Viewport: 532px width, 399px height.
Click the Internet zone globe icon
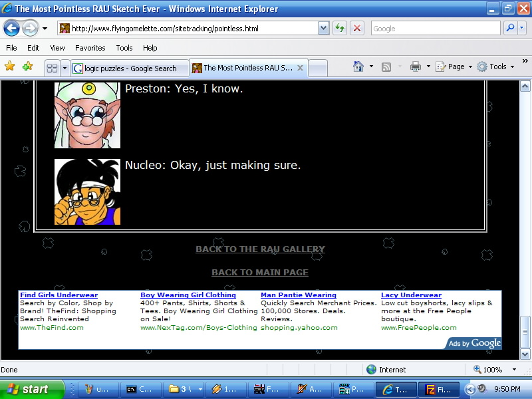[x=372, y=370]
